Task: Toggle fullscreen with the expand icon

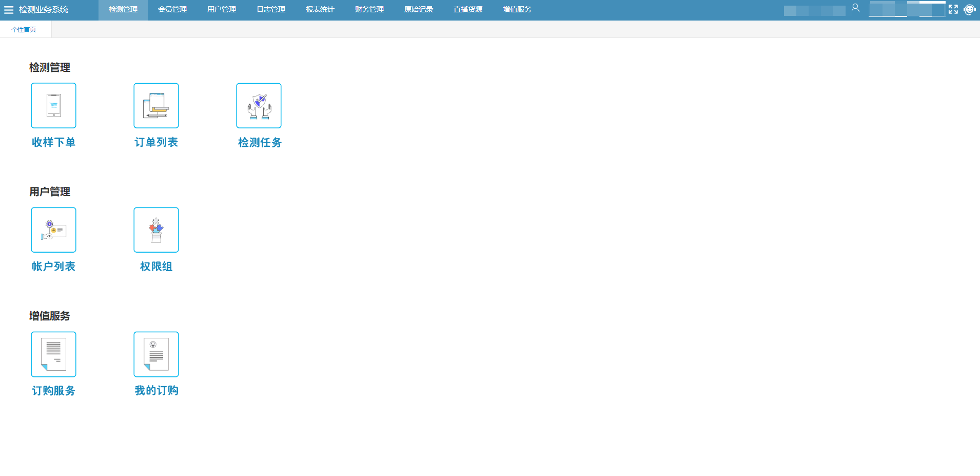Action: pyautogui.click(x=953, y=9)
